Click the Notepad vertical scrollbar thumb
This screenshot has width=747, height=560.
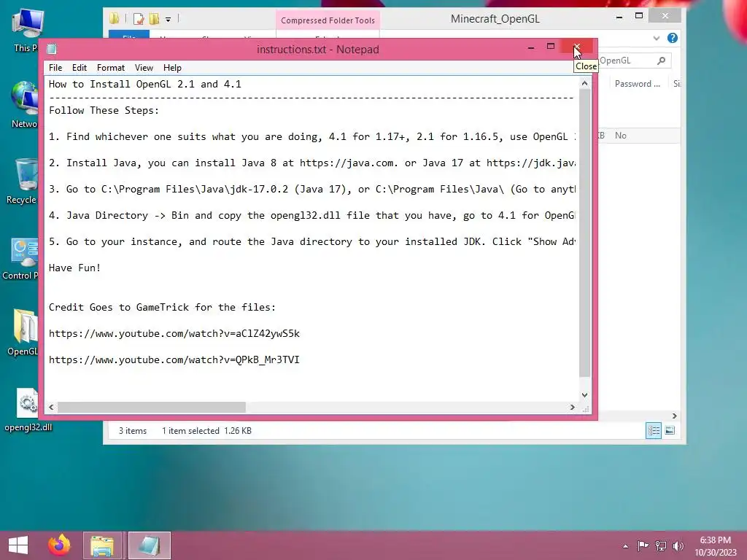point(584,233)
